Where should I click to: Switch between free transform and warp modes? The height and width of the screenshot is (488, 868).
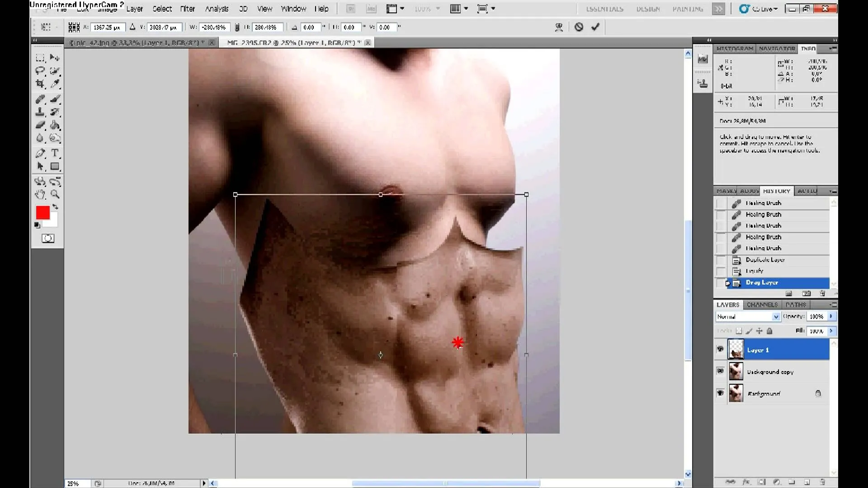click(559, 27)
